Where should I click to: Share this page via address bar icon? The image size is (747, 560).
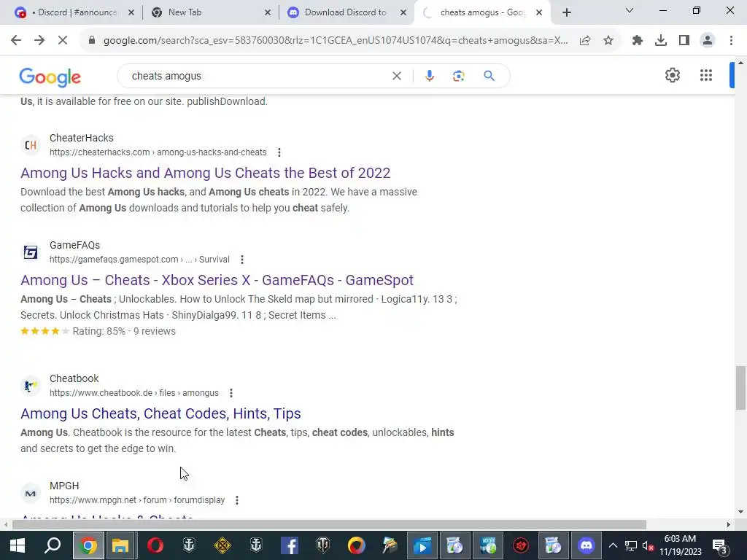(585, 41)
